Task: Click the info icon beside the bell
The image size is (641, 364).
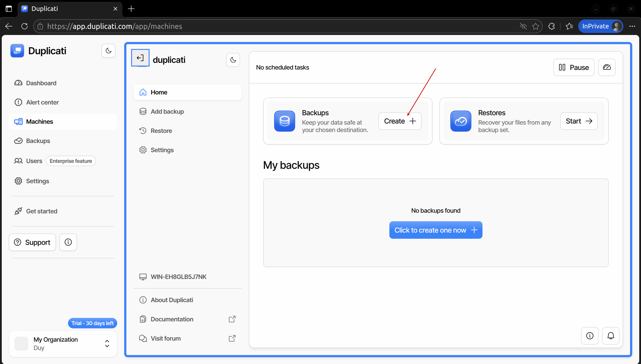Action: 589,336
